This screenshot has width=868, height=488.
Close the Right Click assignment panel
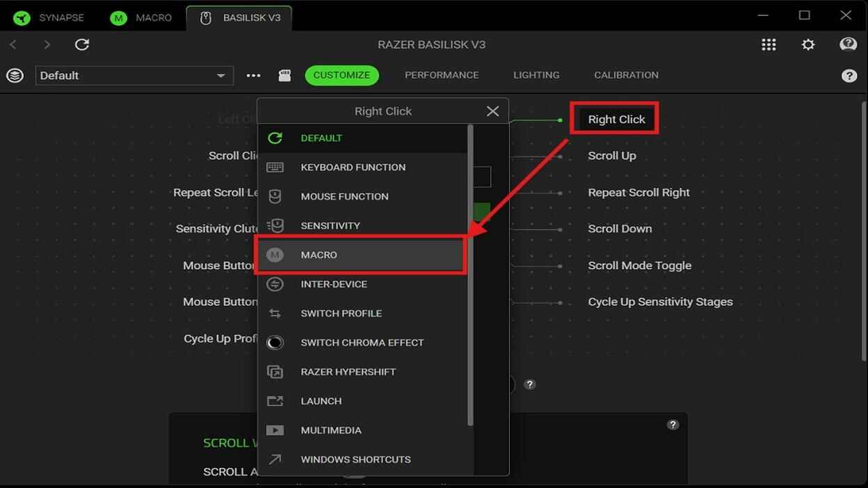[x=492, y=111]
